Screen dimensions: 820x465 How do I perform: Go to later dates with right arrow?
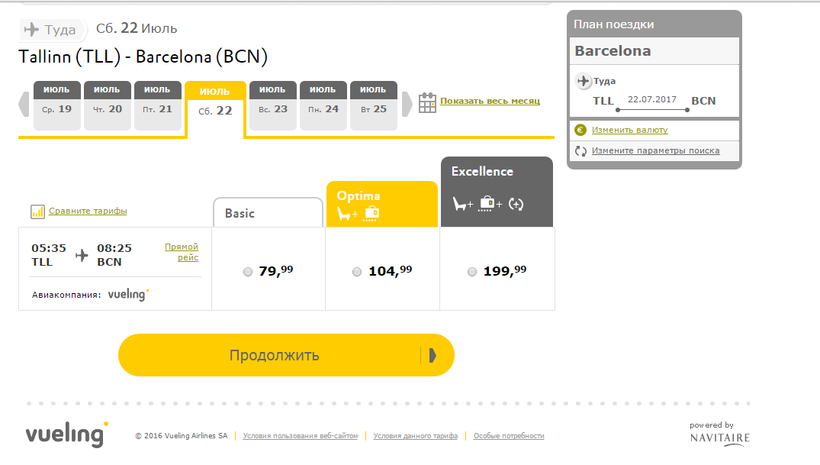(x=406, y=104)
